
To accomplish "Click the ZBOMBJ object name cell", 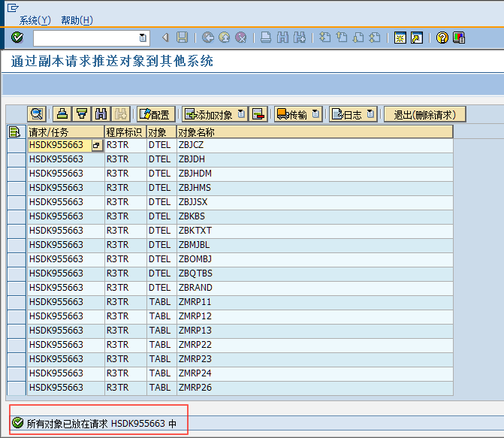I will (315, 259).
